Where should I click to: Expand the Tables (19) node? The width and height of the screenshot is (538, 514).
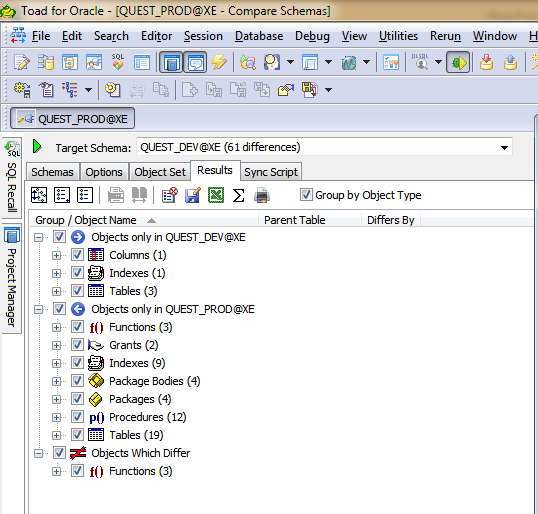coord(56,435)
